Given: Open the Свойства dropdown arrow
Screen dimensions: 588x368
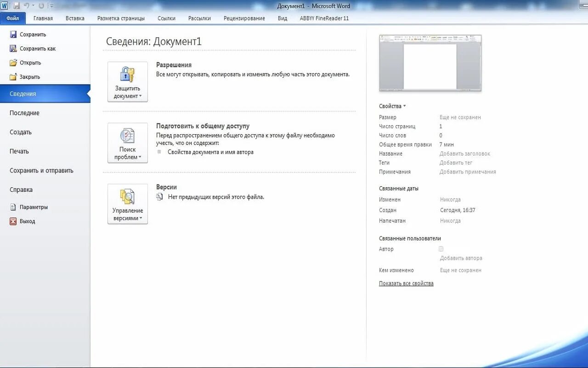Looking at the screenshot, I should click(x=405, y=106).
